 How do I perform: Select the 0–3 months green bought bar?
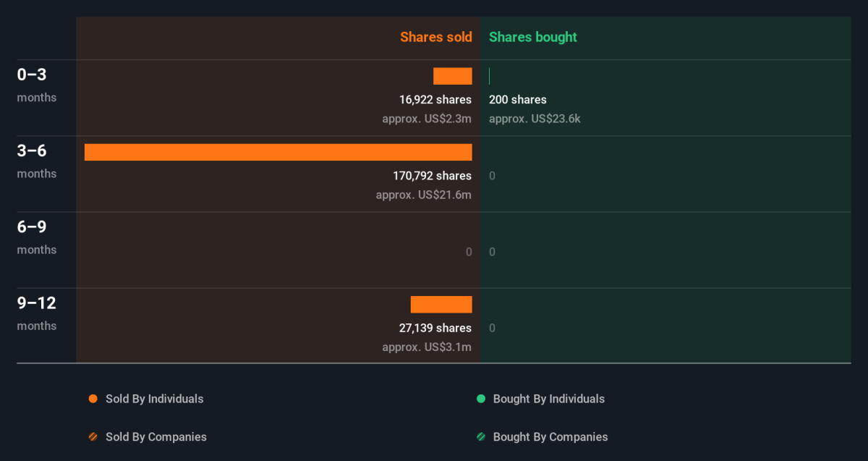point(490,76)
